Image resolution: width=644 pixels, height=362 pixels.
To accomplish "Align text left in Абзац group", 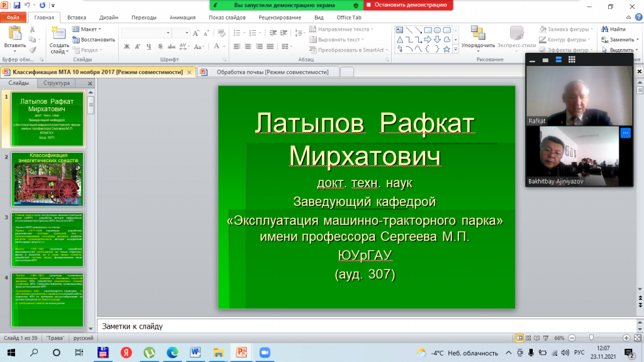I will (x=237, y=47).
